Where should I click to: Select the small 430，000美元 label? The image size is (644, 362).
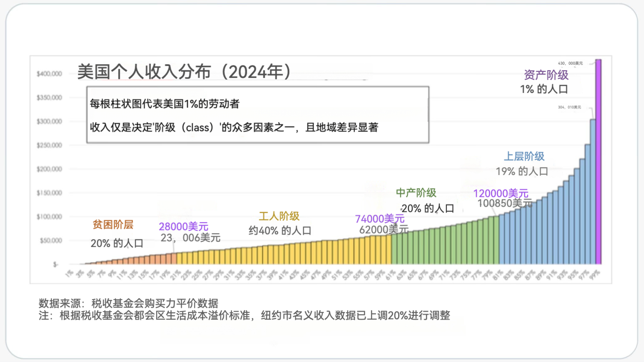(570, 63)
